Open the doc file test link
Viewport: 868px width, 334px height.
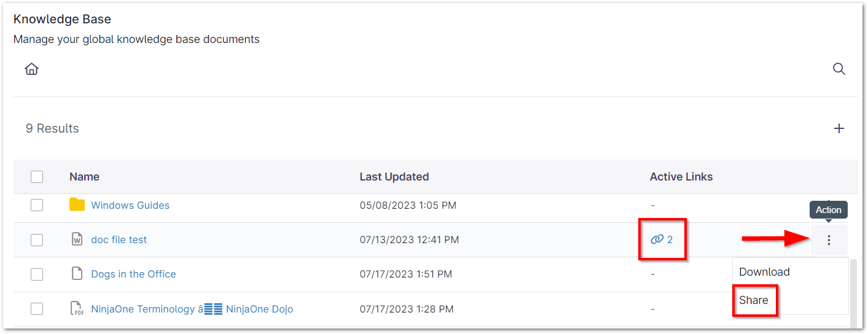[119, 239]
